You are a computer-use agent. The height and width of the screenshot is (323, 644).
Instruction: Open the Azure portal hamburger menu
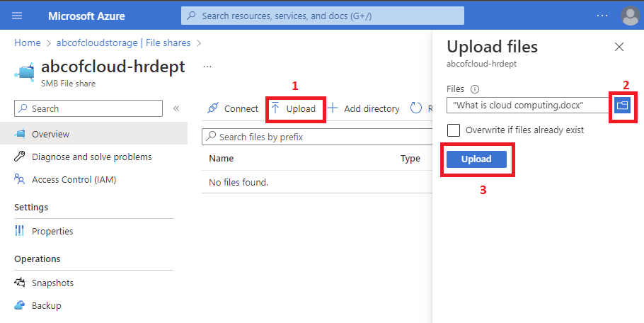pos(18,16)
